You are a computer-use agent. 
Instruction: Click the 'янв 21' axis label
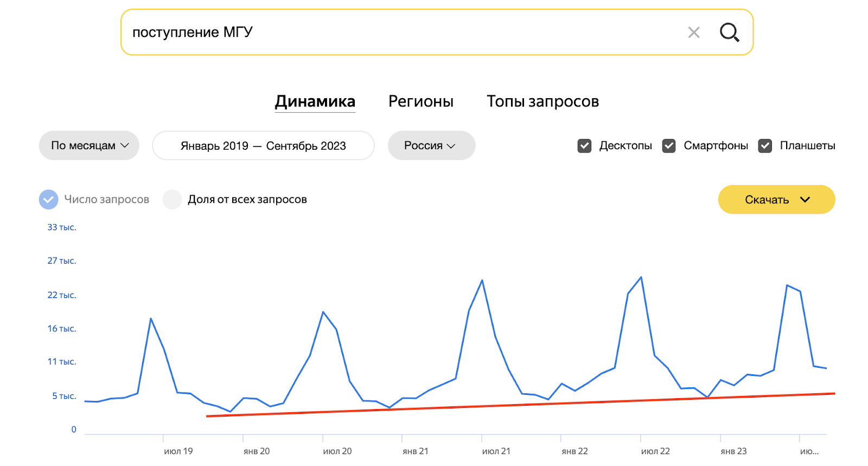pos(416,451)
